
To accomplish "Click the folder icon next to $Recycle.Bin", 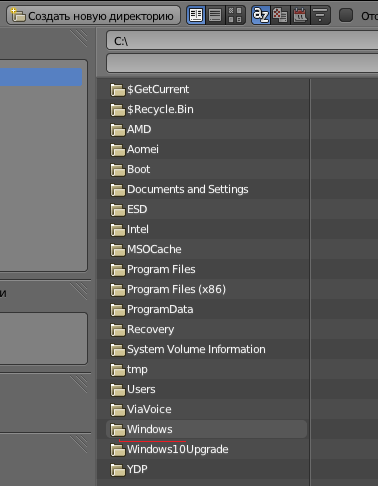I will pyautogui.click(x=118, y=110).
